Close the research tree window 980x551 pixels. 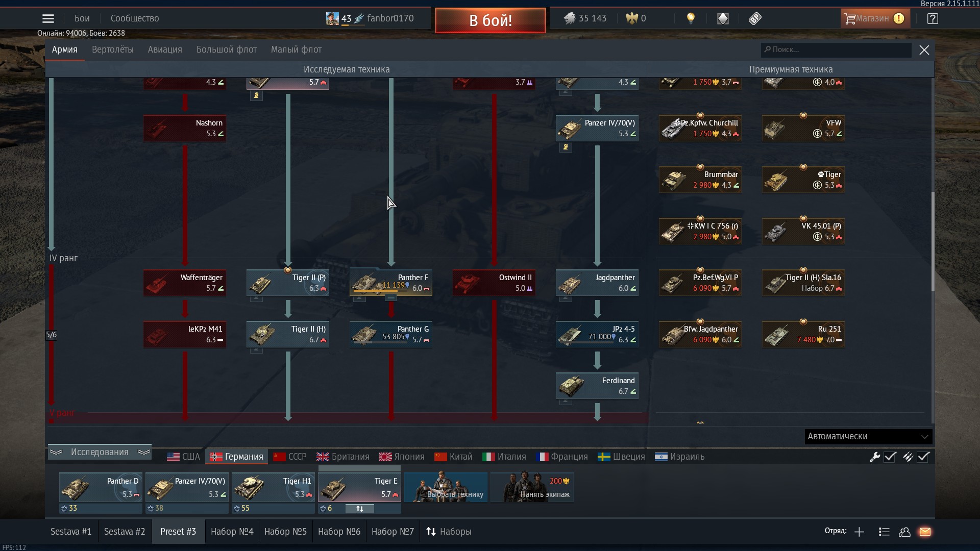point(924,50)
